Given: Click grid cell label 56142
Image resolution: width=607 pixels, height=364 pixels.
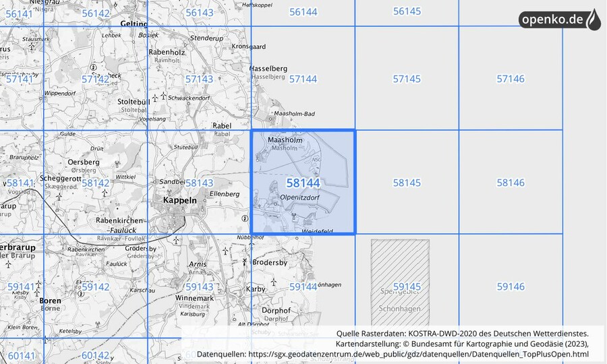Looking at the screenshot, I should (96, 13).
